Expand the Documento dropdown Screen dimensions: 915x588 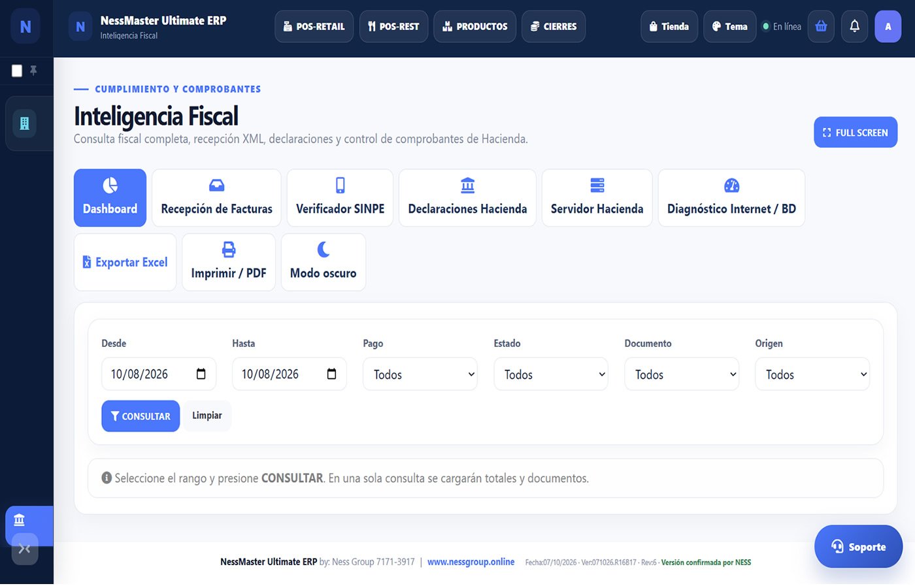(x=682, y=374)
